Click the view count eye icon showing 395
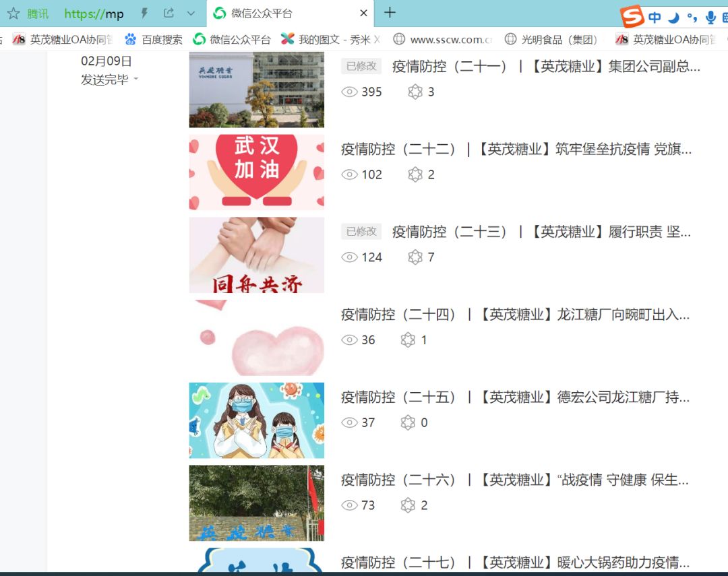 (x=349, y=92)
